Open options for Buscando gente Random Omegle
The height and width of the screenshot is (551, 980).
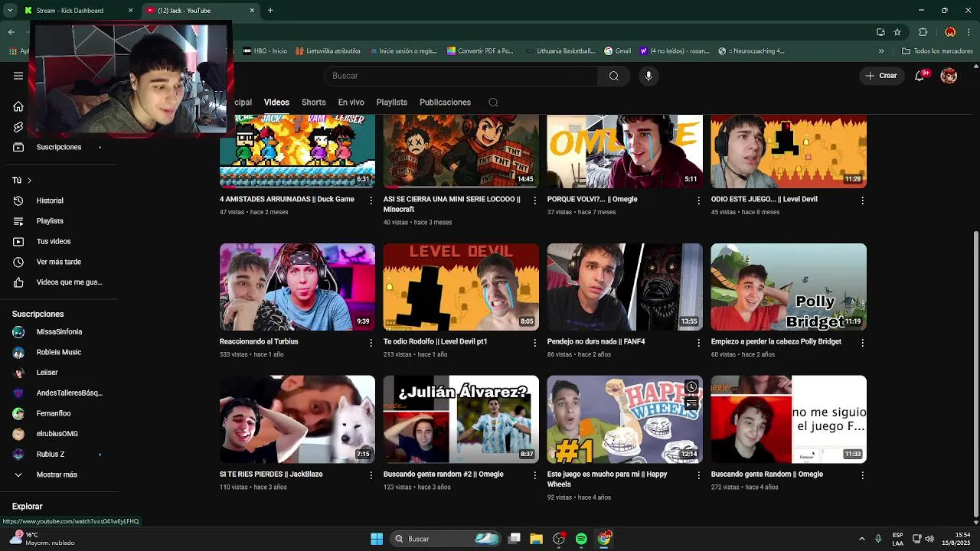click(x=862, y=475)
